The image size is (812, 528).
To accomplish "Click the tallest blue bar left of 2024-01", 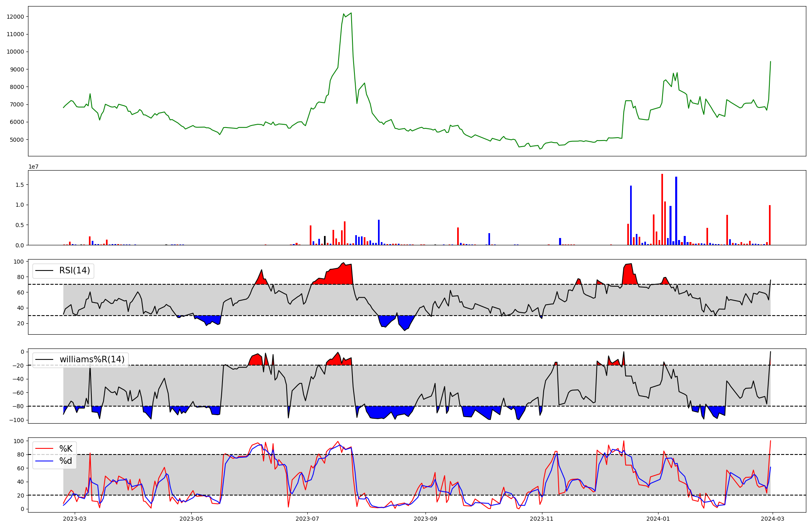I will (631, 215).
